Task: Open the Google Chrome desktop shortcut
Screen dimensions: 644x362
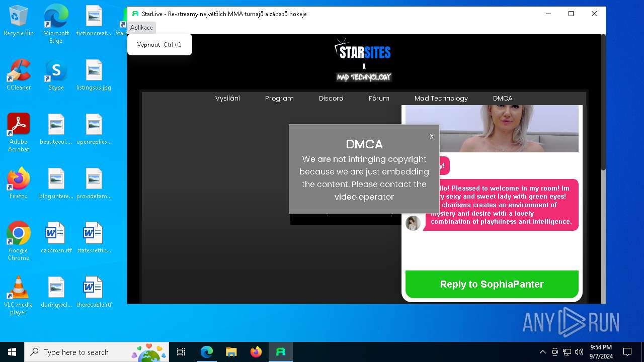Action: (19, 241)
